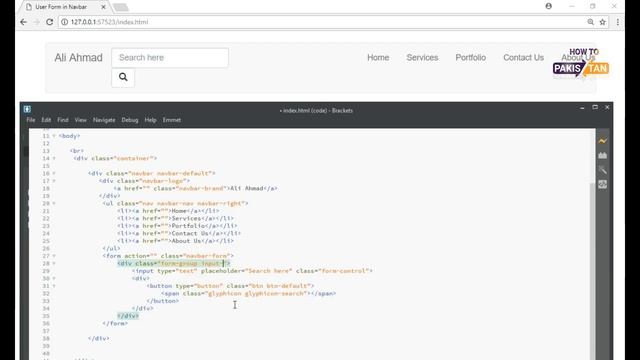Screen dimensions: 640x360
Task: Collapse the form fold on line 27
Action: 54,256
